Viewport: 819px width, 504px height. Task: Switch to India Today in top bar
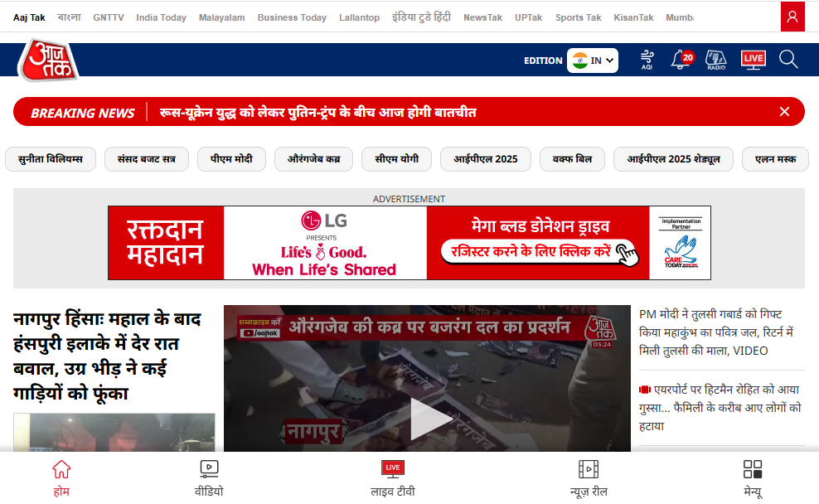(x=161, y=17)
